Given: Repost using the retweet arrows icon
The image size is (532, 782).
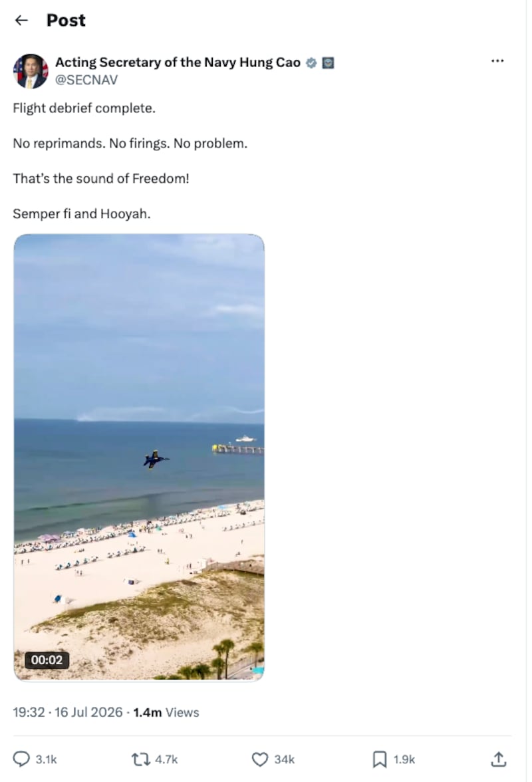Looking at the screenshot, I should (140, 759).
